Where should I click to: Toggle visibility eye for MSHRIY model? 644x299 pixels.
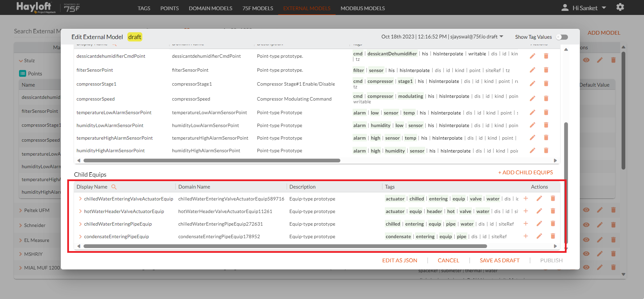tap(586, 254)
